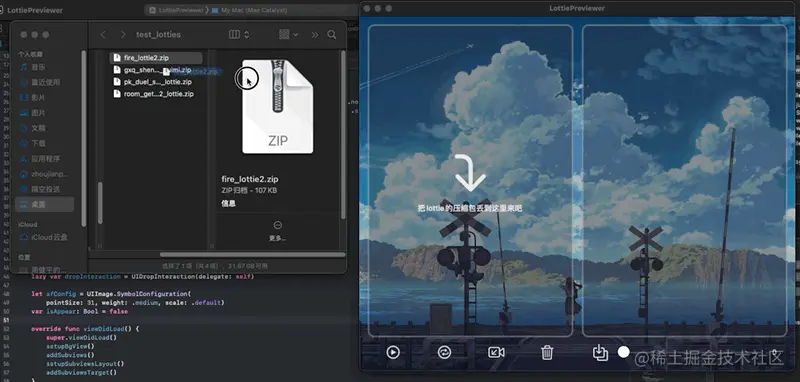
Task: Open Finder grouping options dropdown
Action: (289, 35)
